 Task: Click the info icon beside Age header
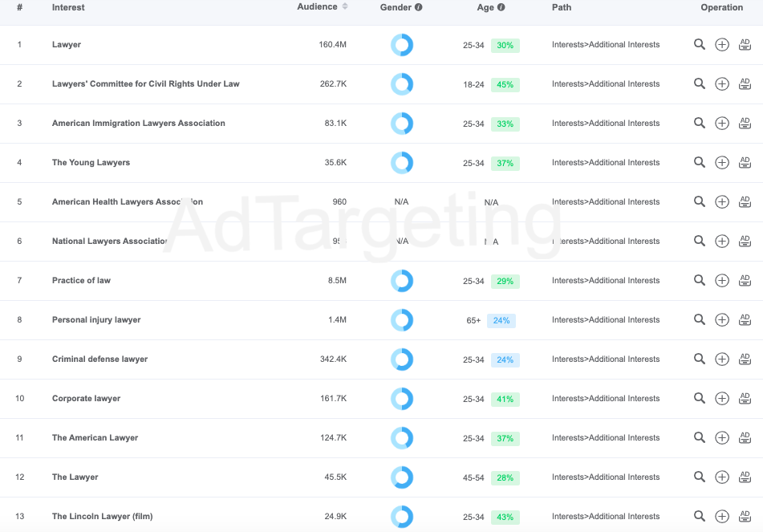coord(501,7)
